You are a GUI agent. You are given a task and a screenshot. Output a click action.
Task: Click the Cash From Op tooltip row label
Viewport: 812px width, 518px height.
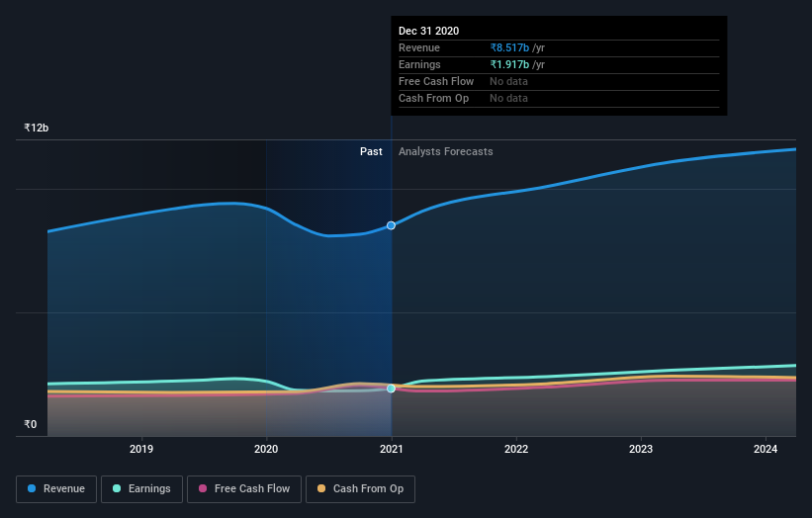434,98
